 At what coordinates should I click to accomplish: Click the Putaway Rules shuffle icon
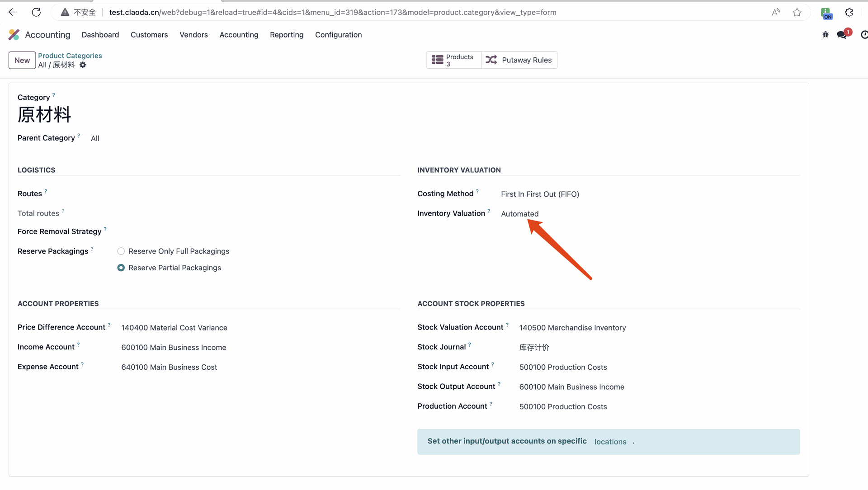pyautogui.click(x=491, y=60)
